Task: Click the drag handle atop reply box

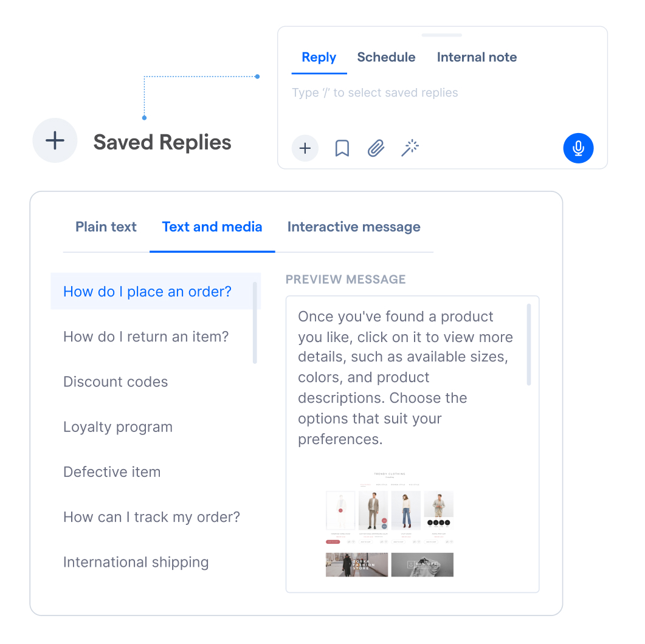Action: point(442,35)
